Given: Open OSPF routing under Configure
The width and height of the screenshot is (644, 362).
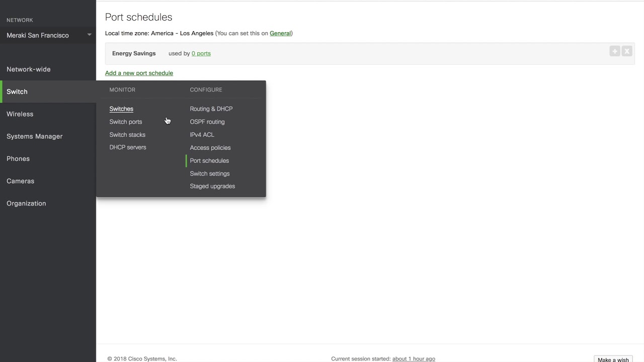Looking at the screenshot, I should pos(207,122).
